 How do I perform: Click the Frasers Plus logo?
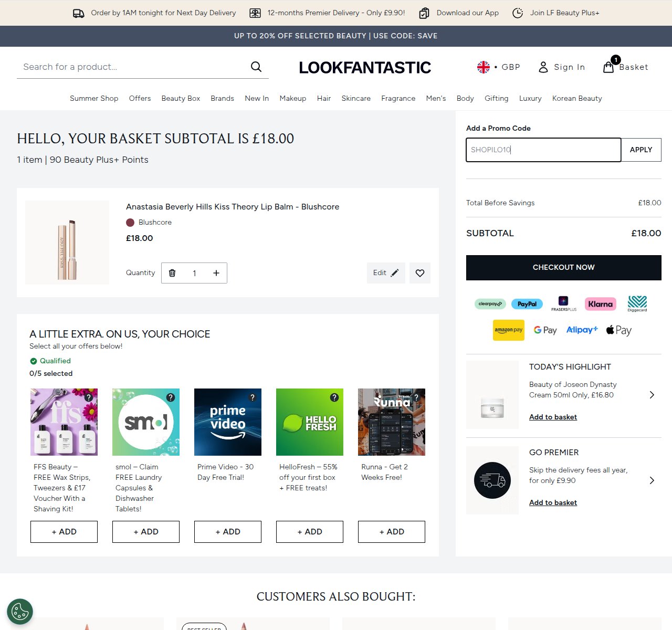click(x=564, y=303)
